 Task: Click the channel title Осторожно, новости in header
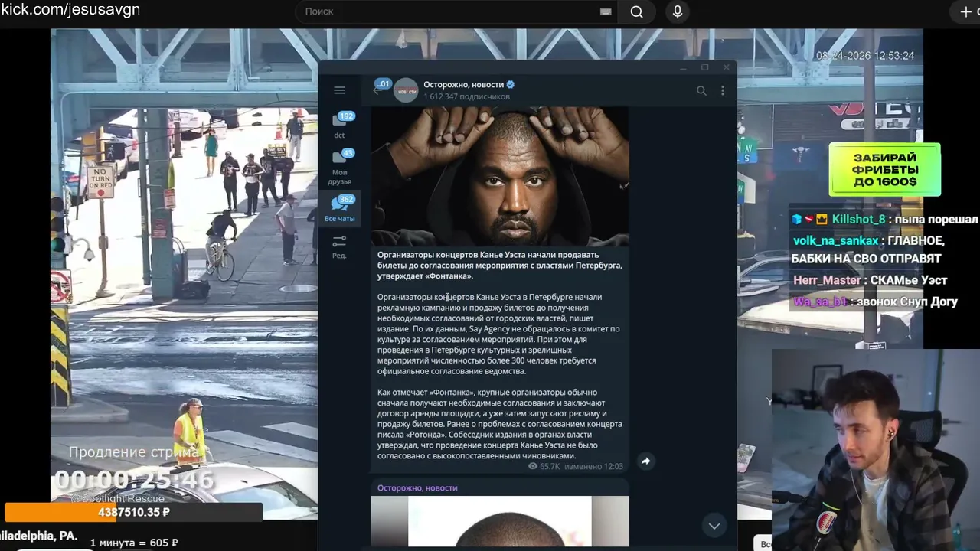pyautogui.click(x=464, y=85)
